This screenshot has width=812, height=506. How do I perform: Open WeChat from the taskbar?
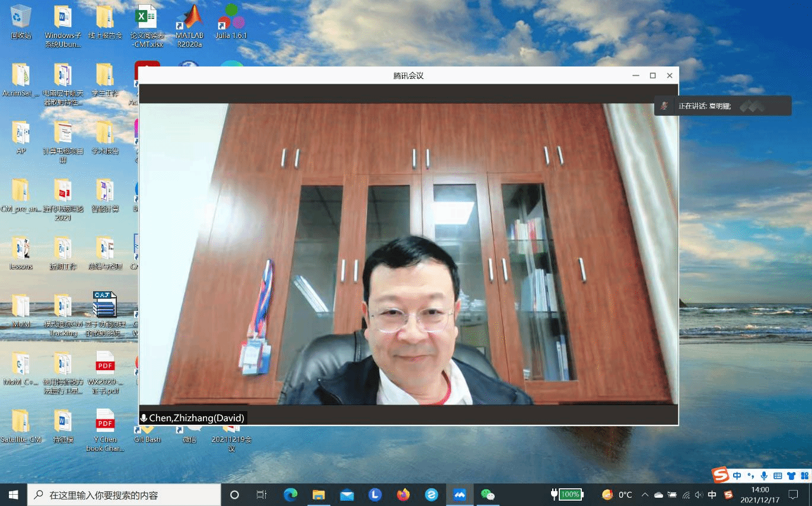pos(488,494)
